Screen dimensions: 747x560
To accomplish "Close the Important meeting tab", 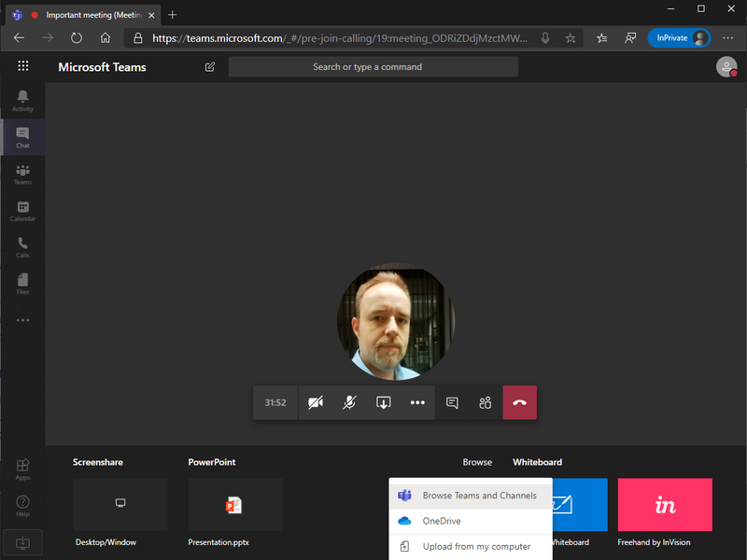I will (x=151, y=15).
